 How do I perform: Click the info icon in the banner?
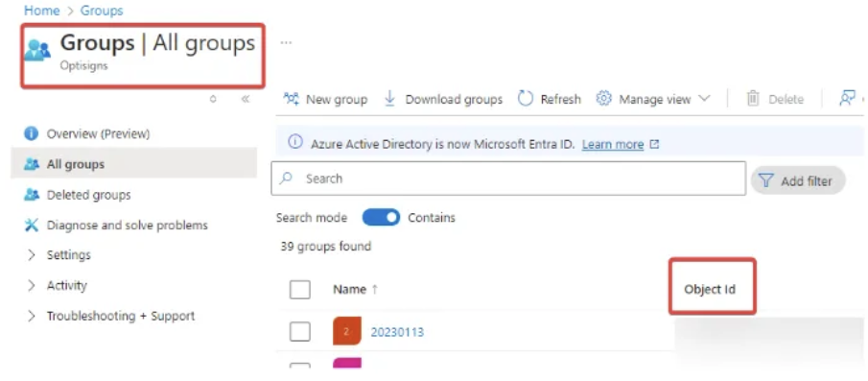(x=296, y=143)
